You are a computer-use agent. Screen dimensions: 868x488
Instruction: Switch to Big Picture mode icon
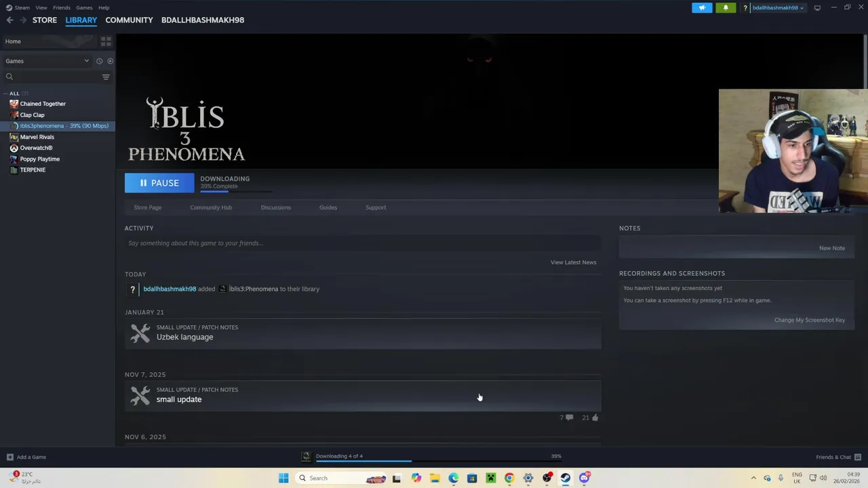817,8
